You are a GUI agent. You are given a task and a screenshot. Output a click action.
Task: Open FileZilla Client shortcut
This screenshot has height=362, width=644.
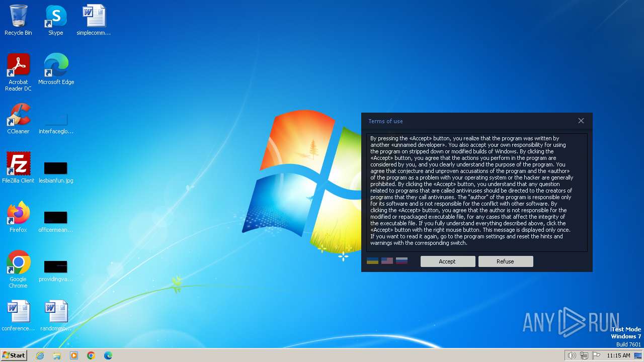18,168
